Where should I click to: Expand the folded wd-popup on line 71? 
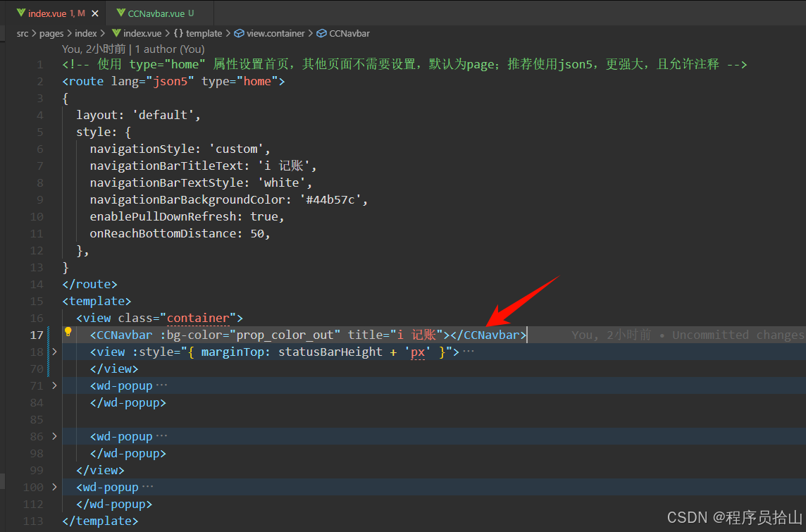click(x=54, y=385)
